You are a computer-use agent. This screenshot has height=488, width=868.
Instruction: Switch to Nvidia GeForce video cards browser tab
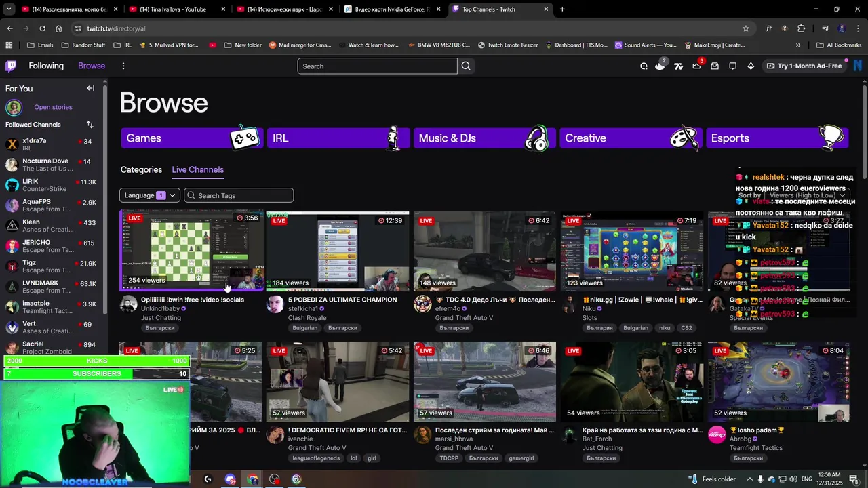tap(392, 9)
